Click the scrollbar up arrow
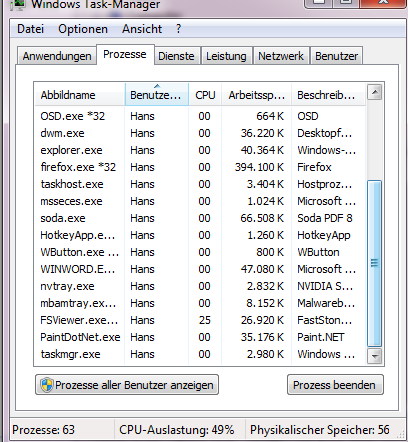Screen dimensions: 408x442 (375, 92)
